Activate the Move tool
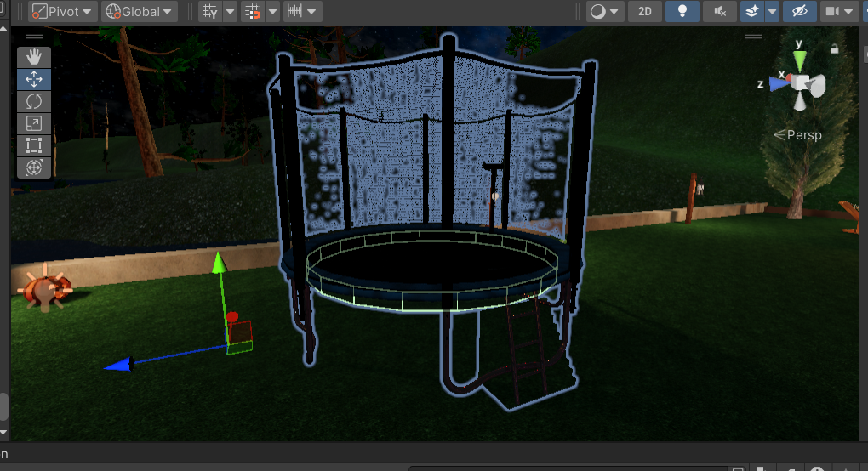 pos(34,79)
